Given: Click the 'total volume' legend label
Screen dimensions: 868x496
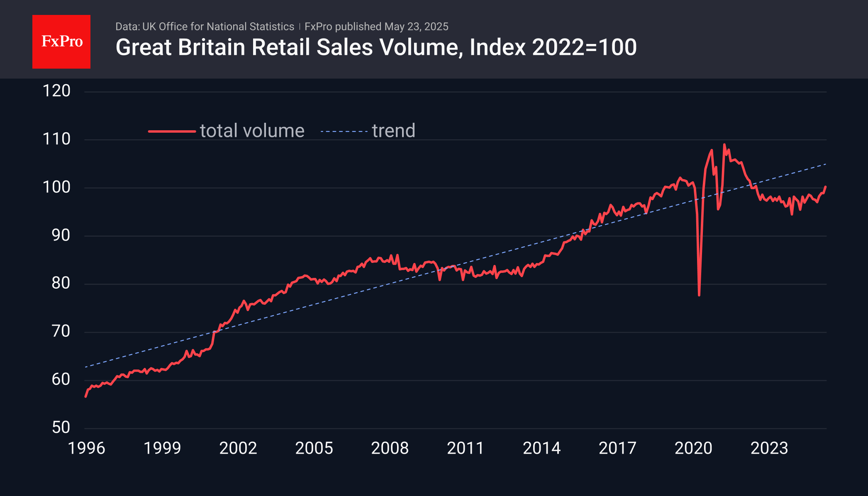Looking at the screenshot, I should click(x=252, y=131).
